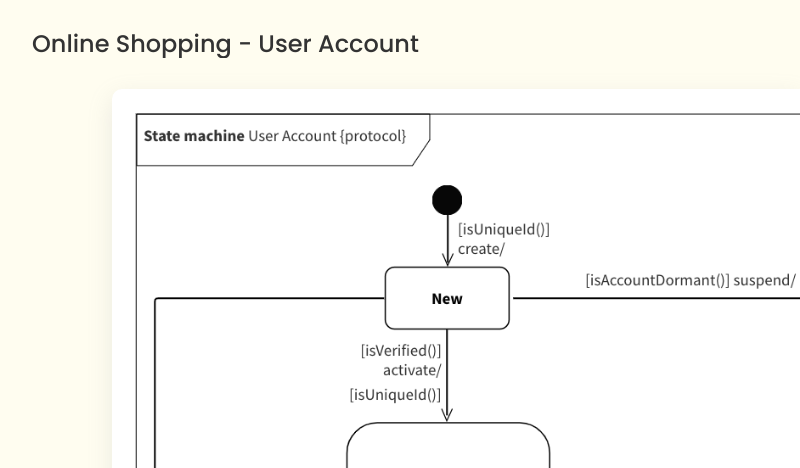Viewport: 800px width, 468px height.
Task: Select the isUniqueId() label below activate/
Action: point(395,394)
